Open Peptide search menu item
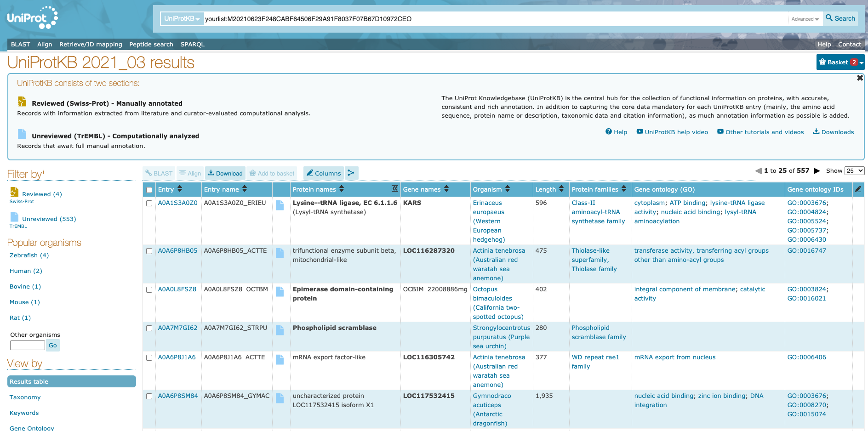The height and width of the screenshot is (431, 868). pyautogui.click(x=151, y=44)
